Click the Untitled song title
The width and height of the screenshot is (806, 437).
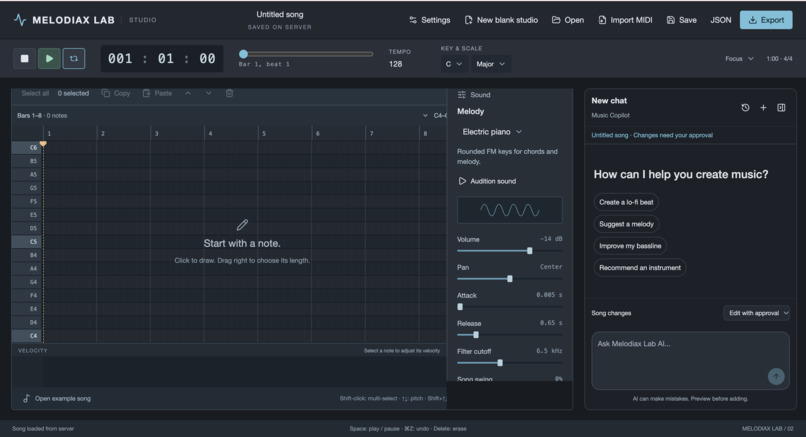(280, 14)
